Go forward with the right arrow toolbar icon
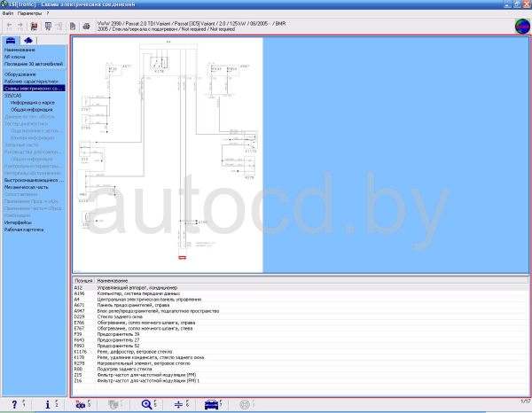The height and width of the screenshot is (413, 532). click(20, 26)
